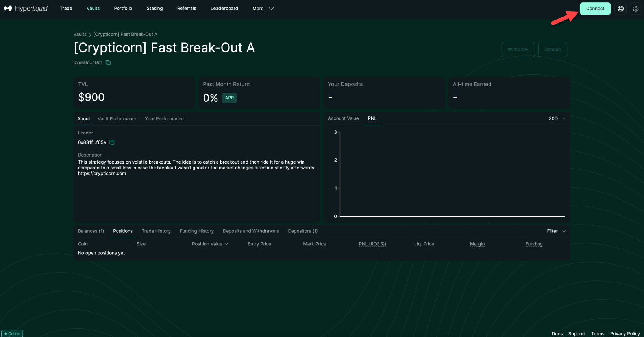This screenshot has width=644, height=337.
Task: Select the Account Value chart tab
Action: coord(343,118)
